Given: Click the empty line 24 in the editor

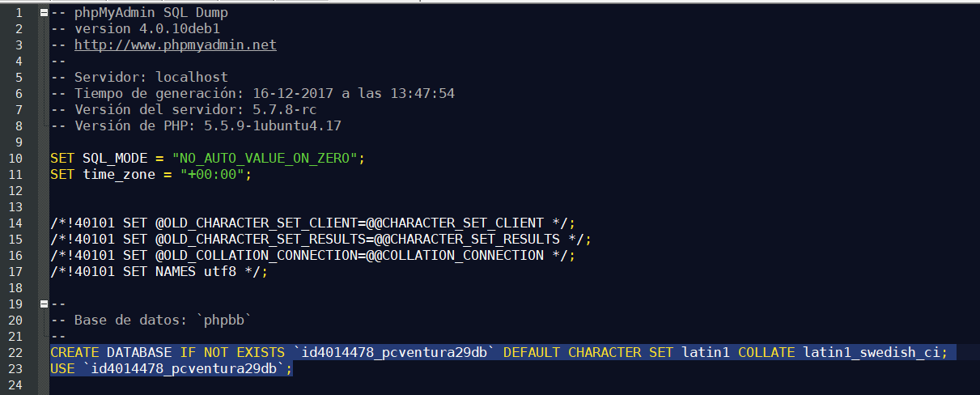Looking at the screenshot, I should click(515, 385).
